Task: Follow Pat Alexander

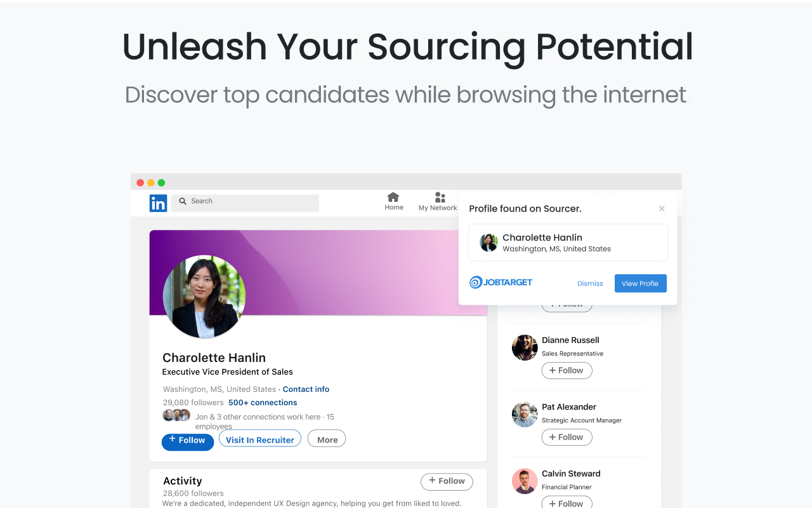Action: pyautogui.click(x=566, y=438)
